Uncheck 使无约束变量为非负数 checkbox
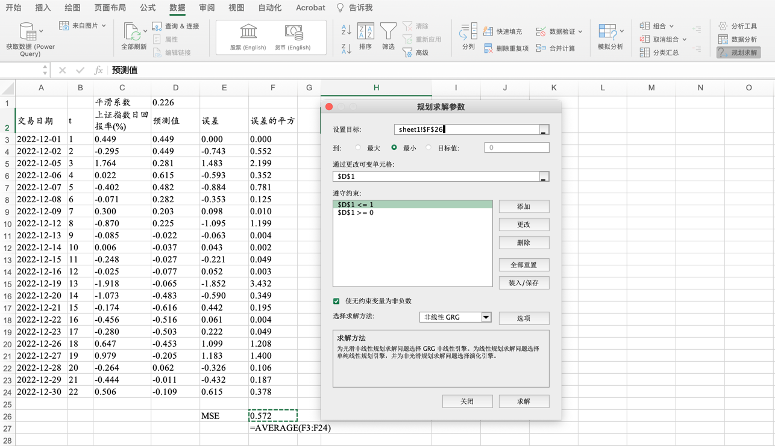Image resolution: width=776 pixels, height=446 pixels. (x=336, y=300)
